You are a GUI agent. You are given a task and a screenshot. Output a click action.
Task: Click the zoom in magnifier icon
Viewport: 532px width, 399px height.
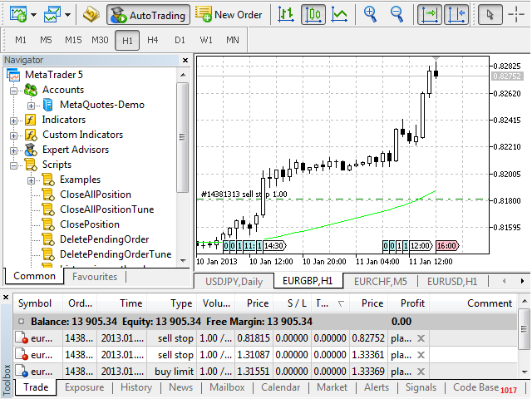(x=371, y=14)
